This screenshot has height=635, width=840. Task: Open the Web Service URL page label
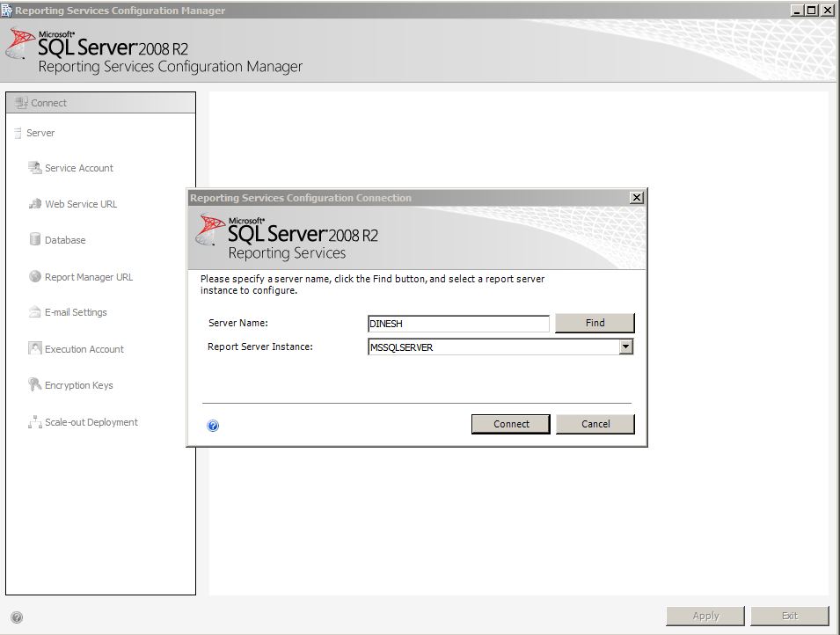tap(81, 204)
